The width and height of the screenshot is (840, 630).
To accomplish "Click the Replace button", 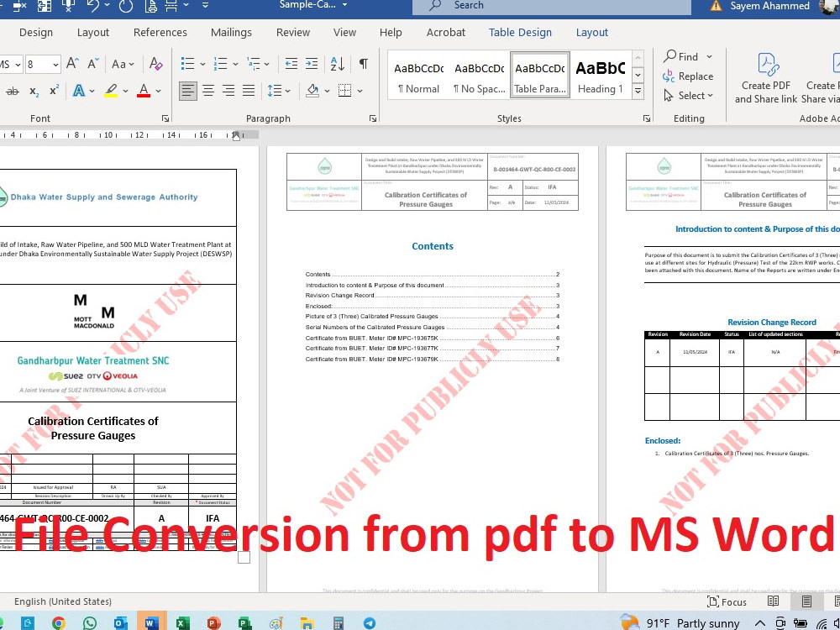I will coord(688,76).
